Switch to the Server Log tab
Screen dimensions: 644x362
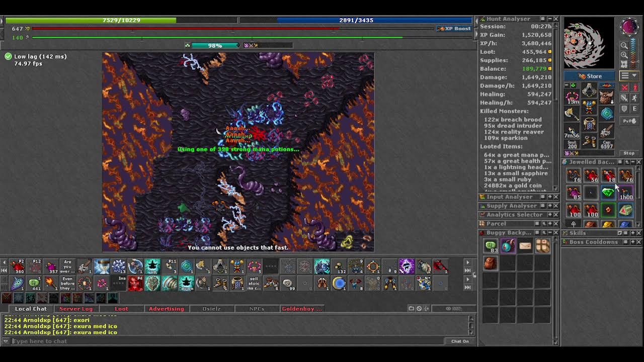coord(76,309)
